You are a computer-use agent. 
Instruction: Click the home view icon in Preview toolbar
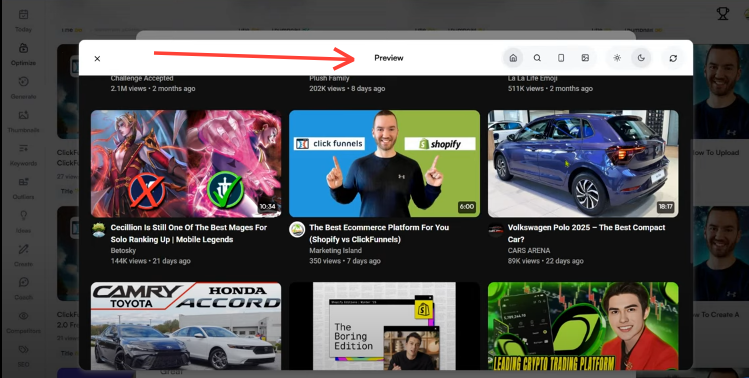click(x=513, y=58)
